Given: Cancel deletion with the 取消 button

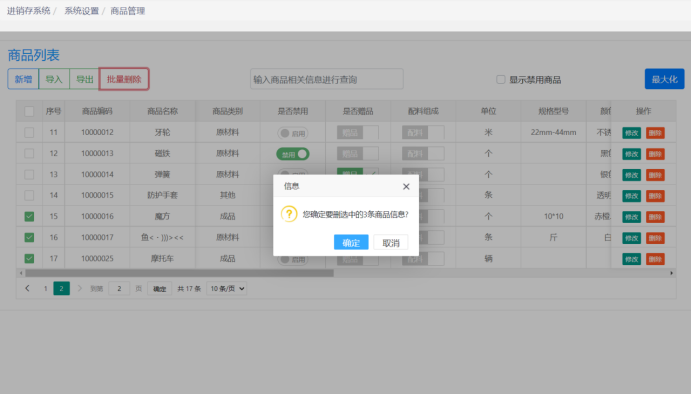Looking at the screenshot, I should pos(391,242).
